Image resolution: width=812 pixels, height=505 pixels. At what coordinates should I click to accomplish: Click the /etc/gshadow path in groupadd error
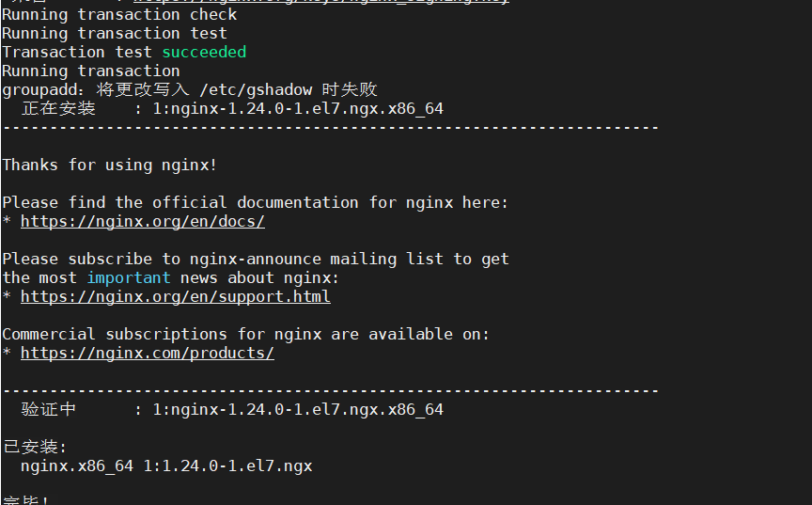tap(255, 90)
